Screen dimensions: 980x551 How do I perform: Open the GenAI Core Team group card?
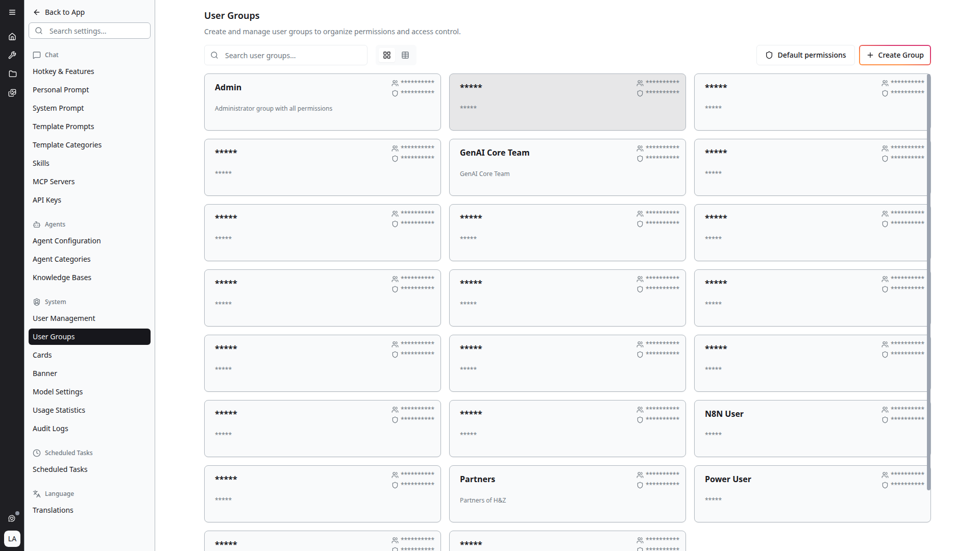pyautogui.click(x=568, y=167)
